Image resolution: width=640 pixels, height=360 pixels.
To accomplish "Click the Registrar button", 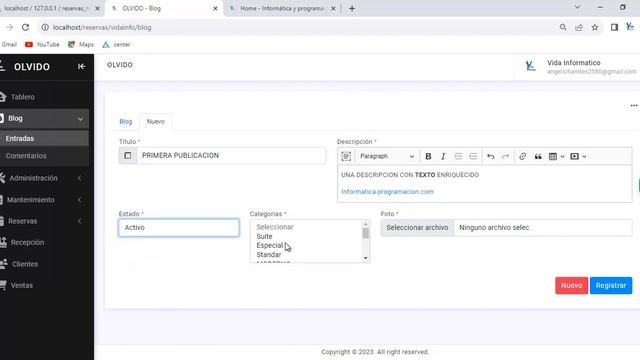I will coord(611,285).
